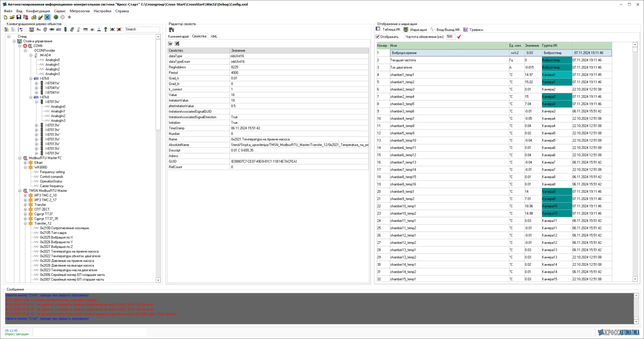Switch to the 'Комментарий' tab

pos(178,36)
